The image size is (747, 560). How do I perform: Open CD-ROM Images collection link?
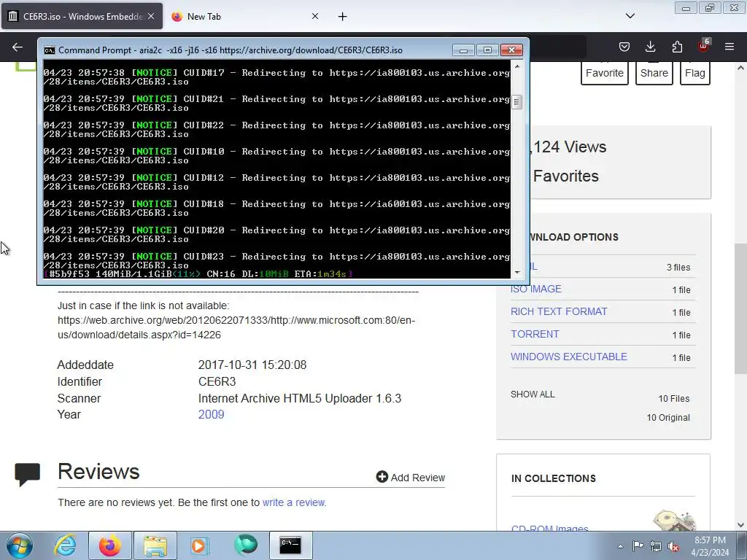click(x=550, y=528)
